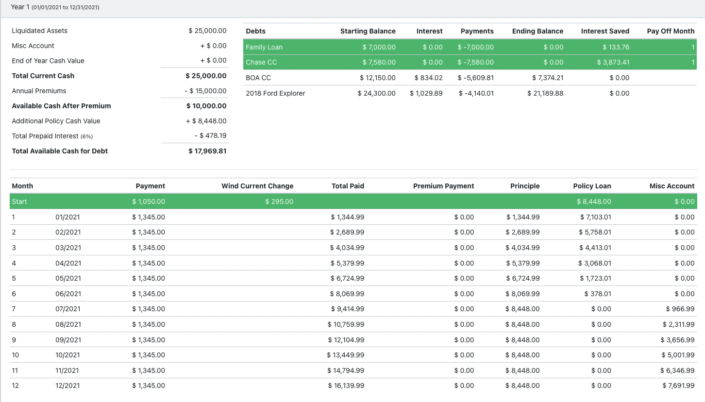Click the Pay Off Month column header

[x=670, y=31]
